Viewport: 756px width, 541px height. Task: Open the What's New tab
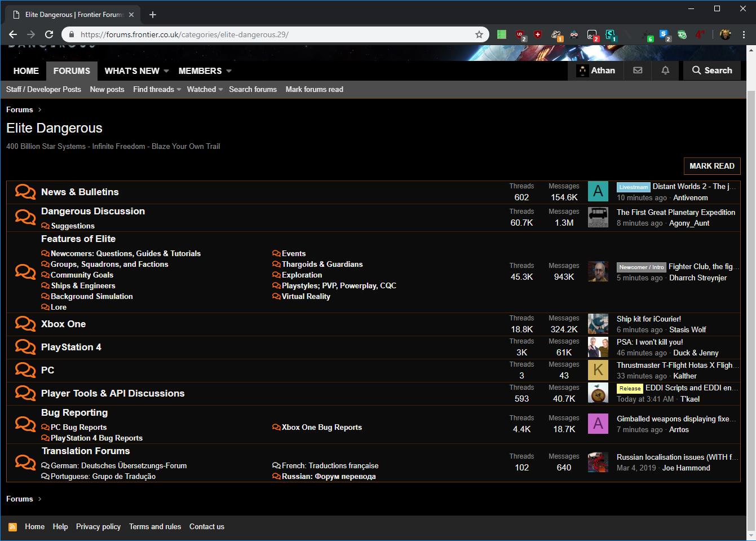(x=132, y=71)
